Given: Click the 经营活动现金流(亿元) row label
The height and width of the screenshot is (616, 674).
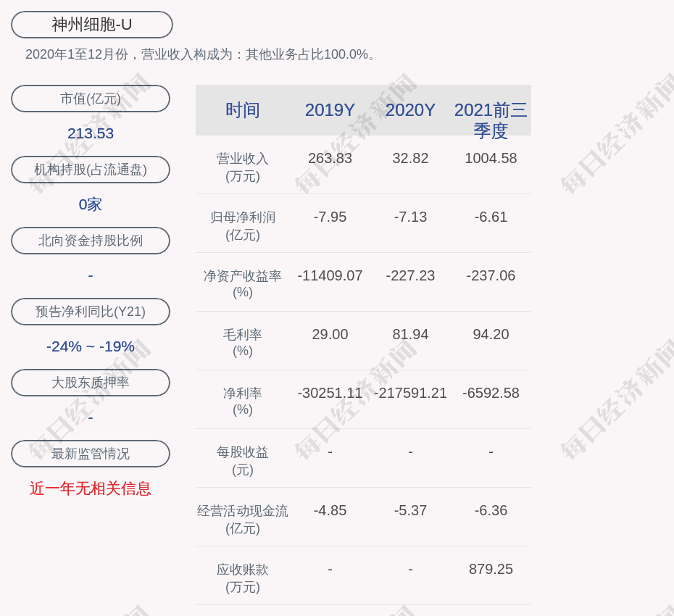Looking at the screenshot, I should (243, 520).
